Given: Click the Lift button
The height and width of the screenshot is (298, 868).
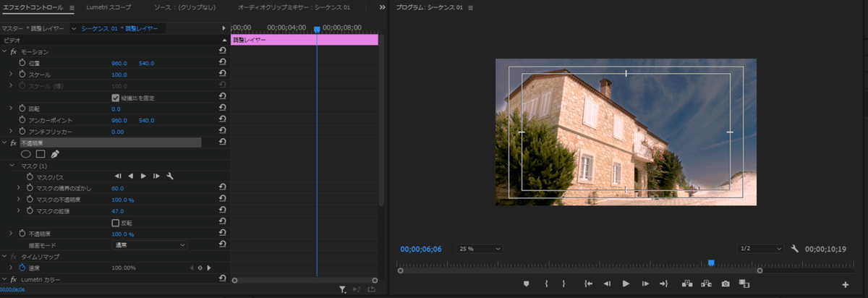Looking at the screenshot, I should pyautogui.click(x=687, y=284).
